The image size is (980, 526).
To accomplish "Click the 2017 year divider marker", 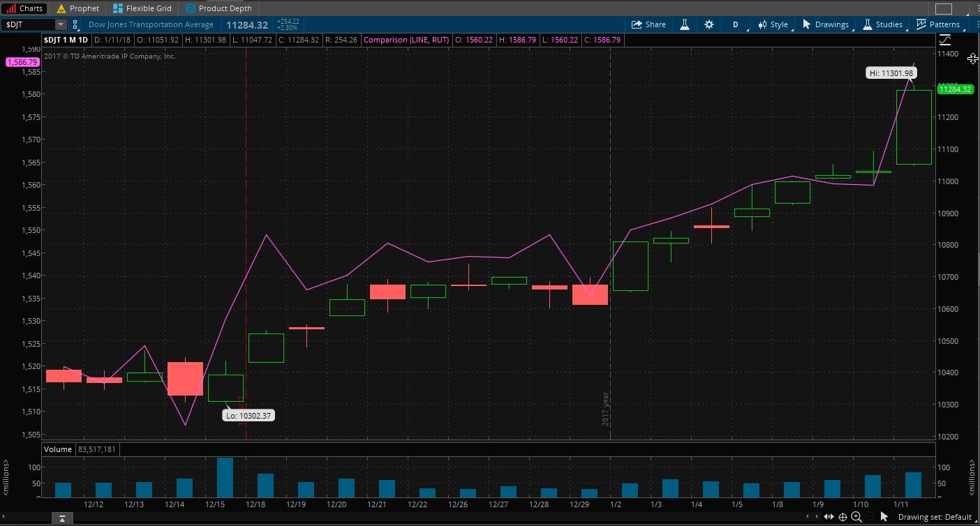I will tap(607, 409).
